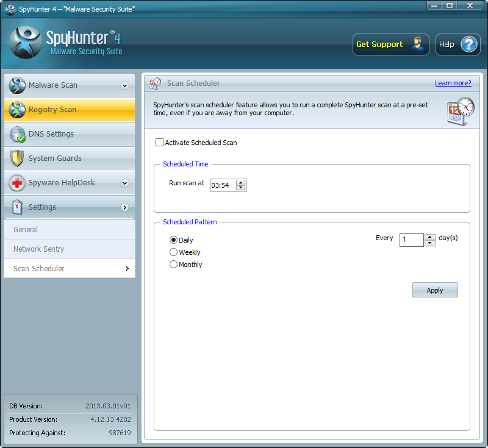Increase the Every day(s) interval value
The height and width of the screenshot is (448, 488).
[x=430, y=237]
